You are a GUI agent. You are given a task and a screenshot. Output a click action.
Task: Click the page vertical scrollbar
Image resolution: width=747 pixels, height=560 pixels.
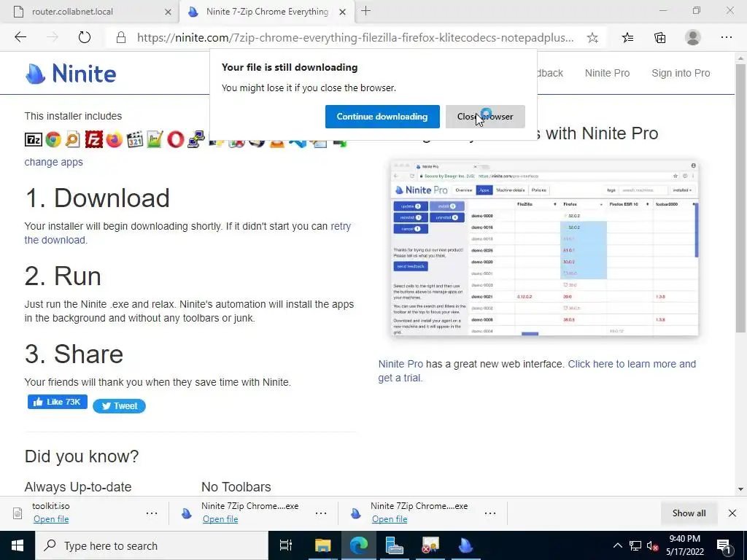pos(740,198)
